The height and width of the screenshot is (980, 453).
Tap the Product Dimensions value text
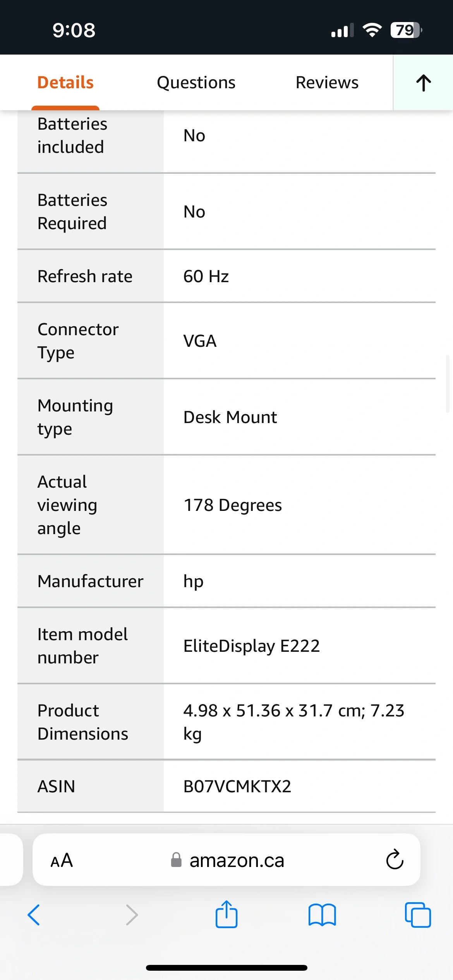pyautogui.click(x=294, y=722)
